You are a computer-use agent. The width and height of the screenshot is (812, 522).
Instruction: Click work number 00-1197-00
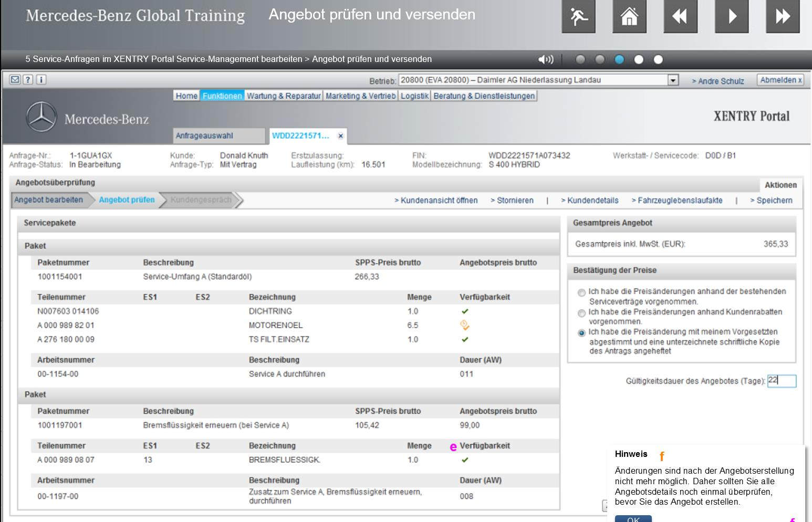58,496
